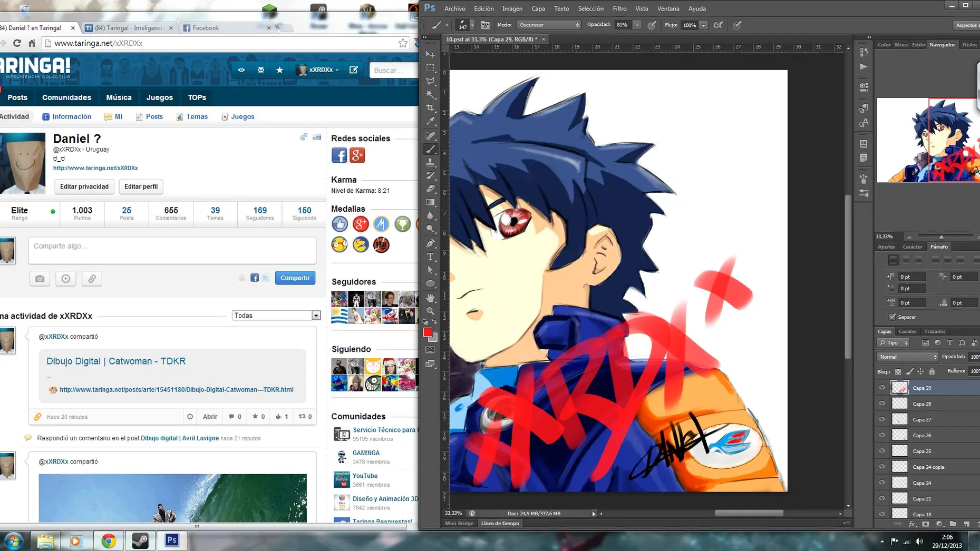Hide the Capa 21 layer
Image resolution: width=980 pixels, height=551 pixels.
[882, 498]
